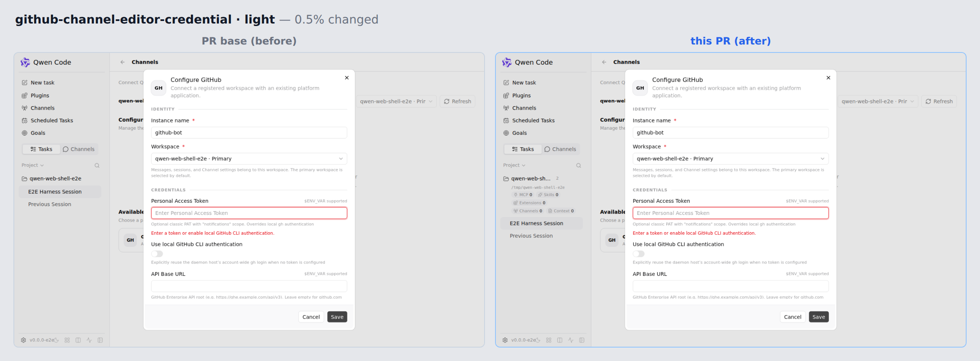The image size is (980, 361).
Task: Click the grid icon in after panel footer
Action: pyautogui.click(x=549, y=340)
